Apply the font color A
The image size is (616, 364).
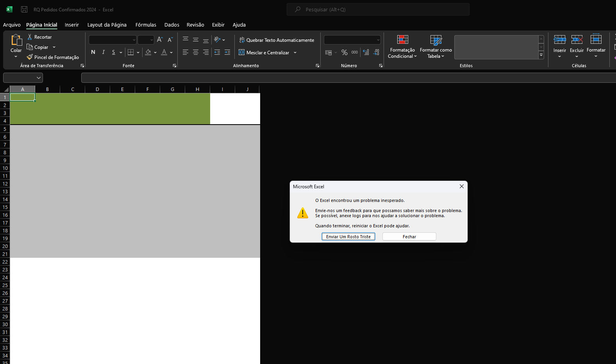click(x=164, y=52)
